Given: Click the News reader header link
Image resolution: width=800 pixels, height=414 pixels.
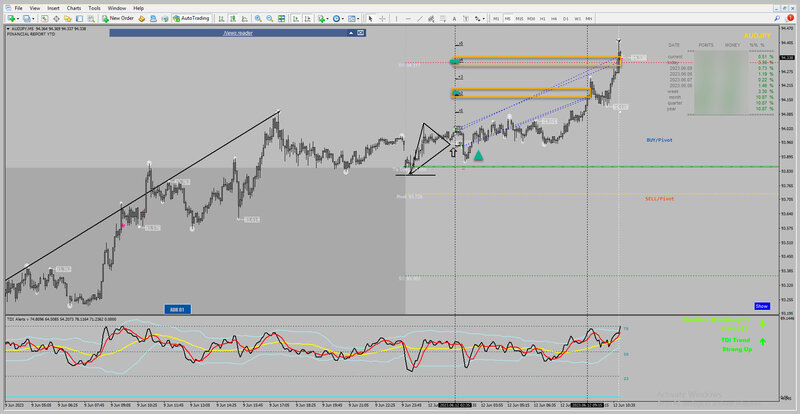Looking at the screenshot, I should pos(237,34).
